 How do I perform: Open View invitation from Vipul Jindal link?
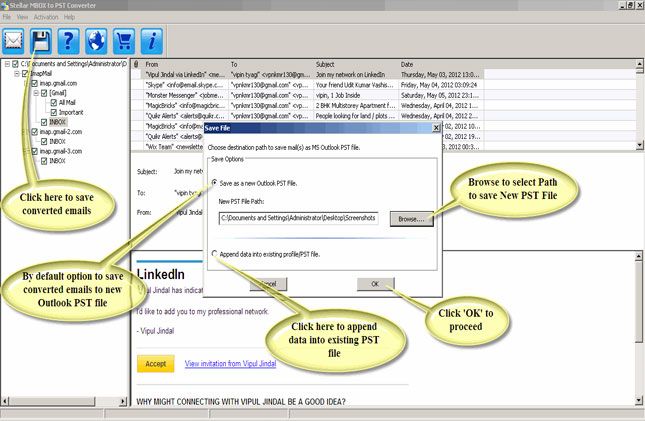tap(230, 364)
